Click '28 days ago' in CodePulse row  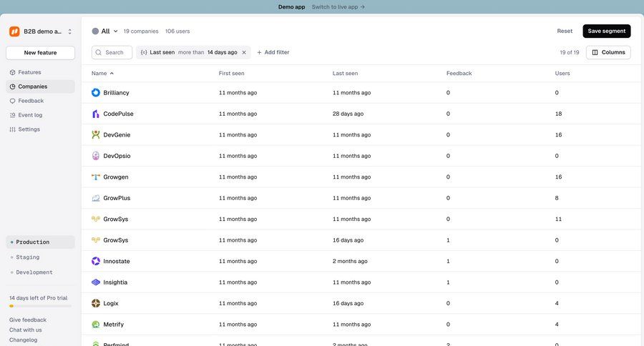(x=348, y=114)
